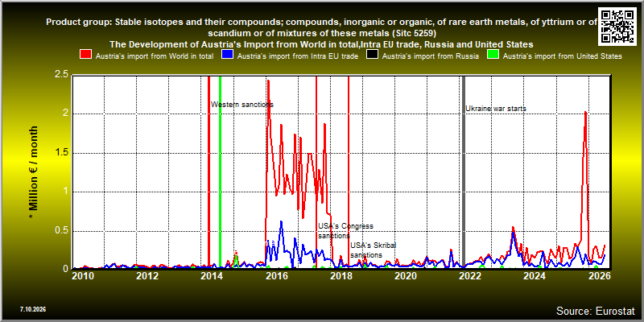
Task: Click the 2022 x-axis label
Action: [x=470, y=277]
